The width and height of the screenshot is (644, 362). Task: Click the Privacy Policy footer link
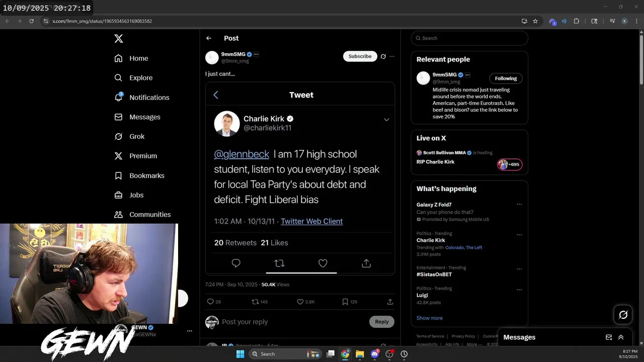463,336
